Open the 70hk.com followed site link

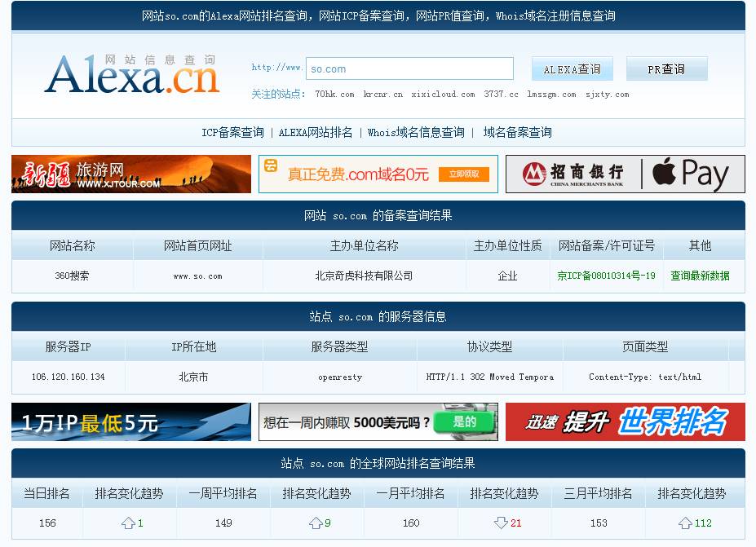334,94
